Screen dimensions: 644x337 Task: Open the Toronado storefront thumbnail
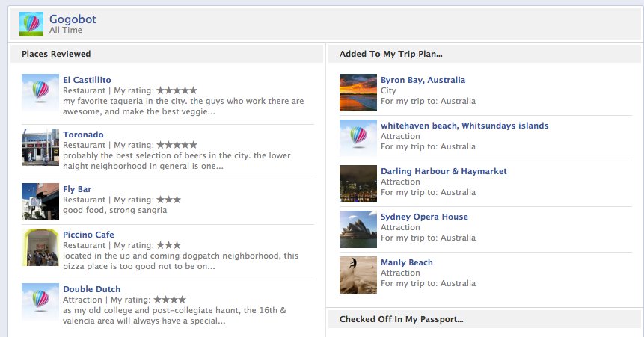click(40, 147)
